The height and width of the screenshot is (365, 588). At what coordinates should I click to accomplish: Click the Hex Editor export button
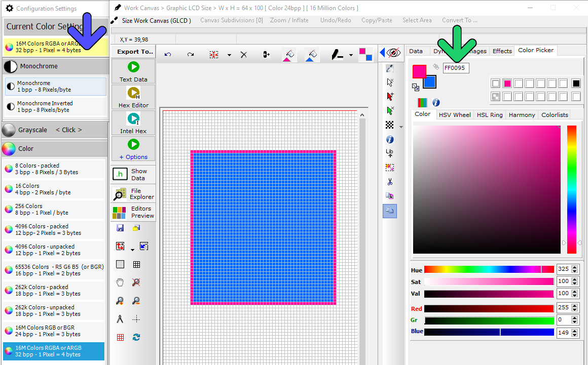click(x=133, y=97)
